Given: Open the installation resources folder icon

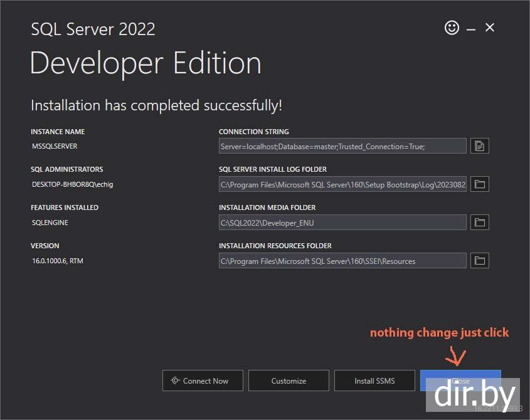Looking at the screenshot, I should [480, 261].
